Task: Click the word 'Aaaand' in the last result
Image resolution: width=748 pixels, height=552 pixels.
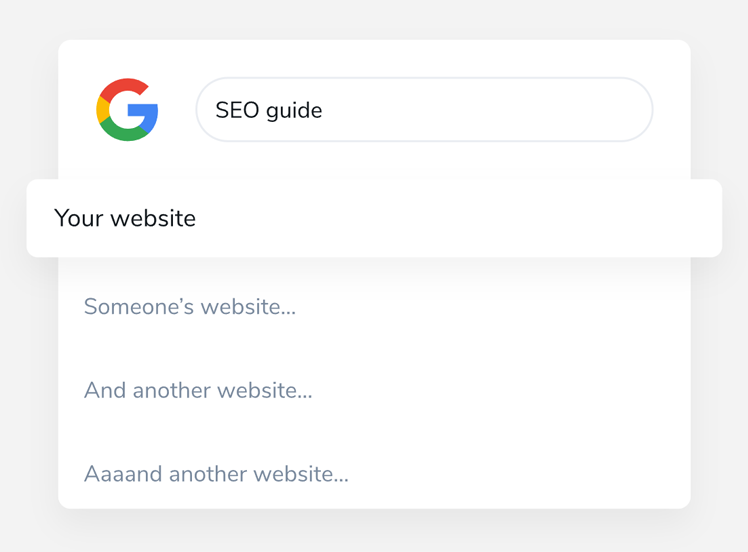Action: tap(124, 474)
